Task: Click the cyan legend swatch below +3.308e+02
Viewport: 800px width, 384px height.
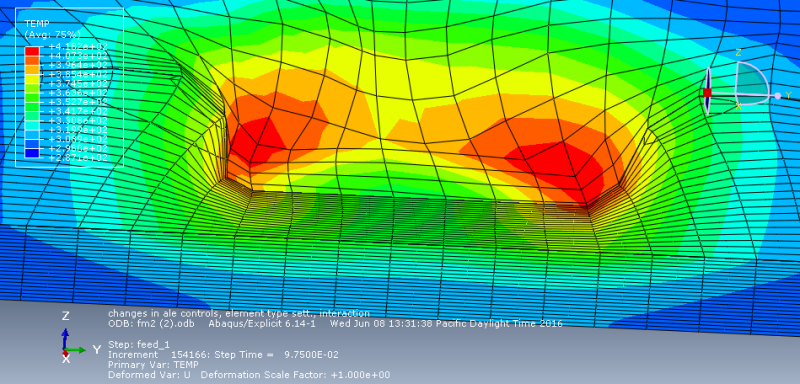Action: pos(32,125)
